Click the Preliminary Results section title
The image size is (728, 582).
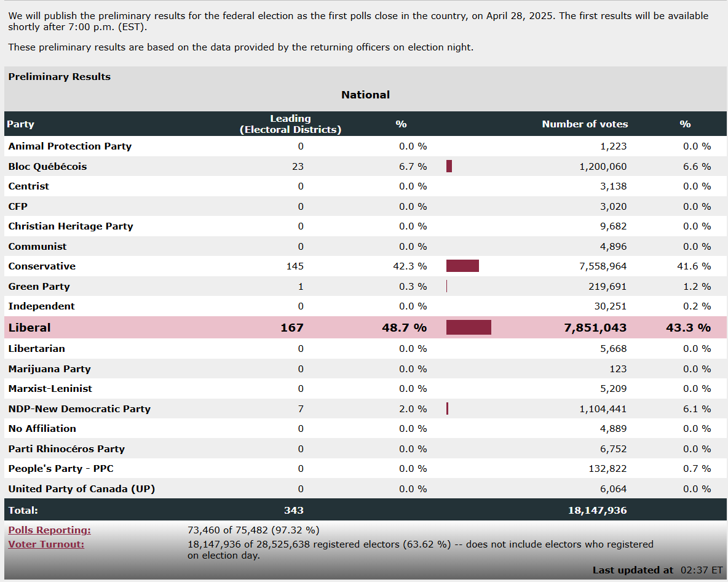tap(60, 77)
